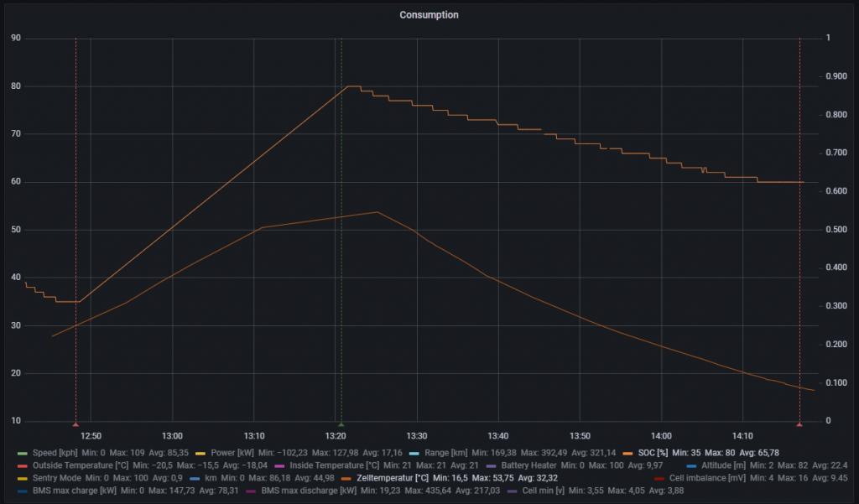
Task: Open color picker for Inside Temperature magenta swatch
Action: click(279, 466)
